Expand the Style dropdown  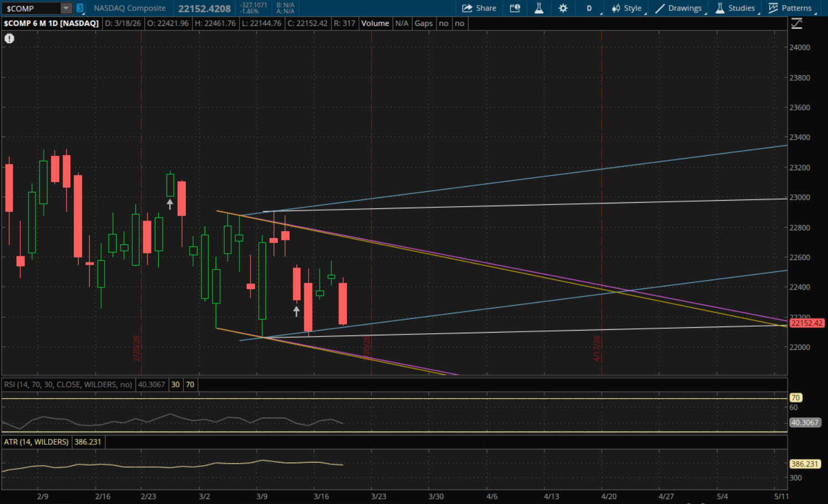click(627, 8)
